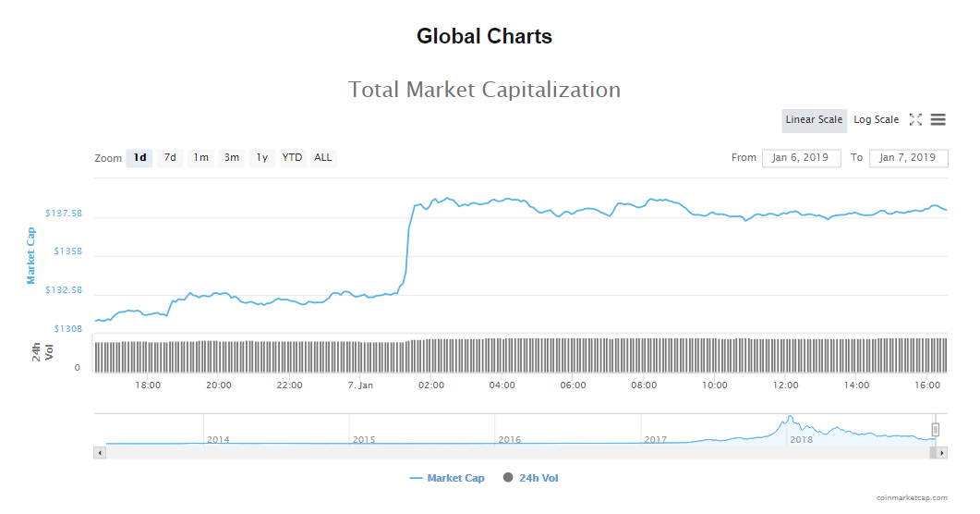Set zoom to 1m
980x514 pixels.
(200, 158)
